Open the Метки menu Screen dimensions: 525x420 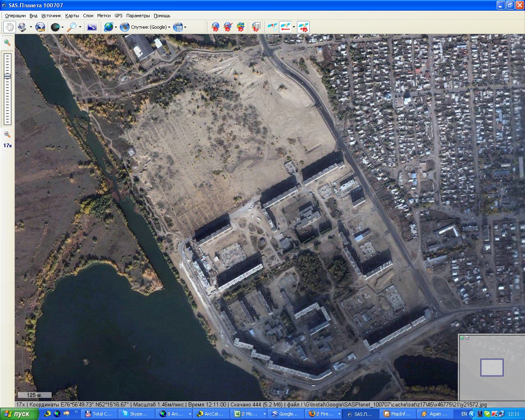pos(104,16)
